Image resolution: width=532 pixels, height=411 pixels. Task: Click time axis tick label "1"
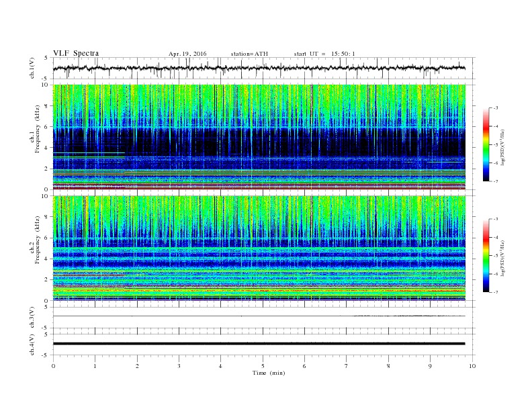click(x=95, y=366)
